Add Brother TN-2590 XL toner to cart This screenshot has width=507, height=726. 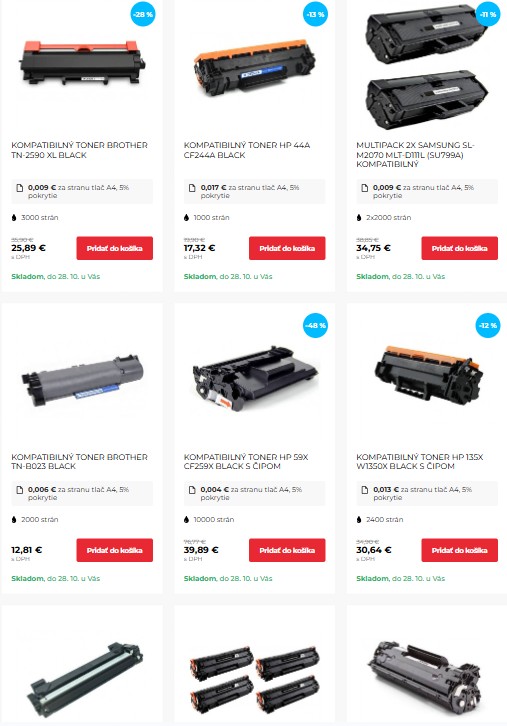tap(114, 248)
